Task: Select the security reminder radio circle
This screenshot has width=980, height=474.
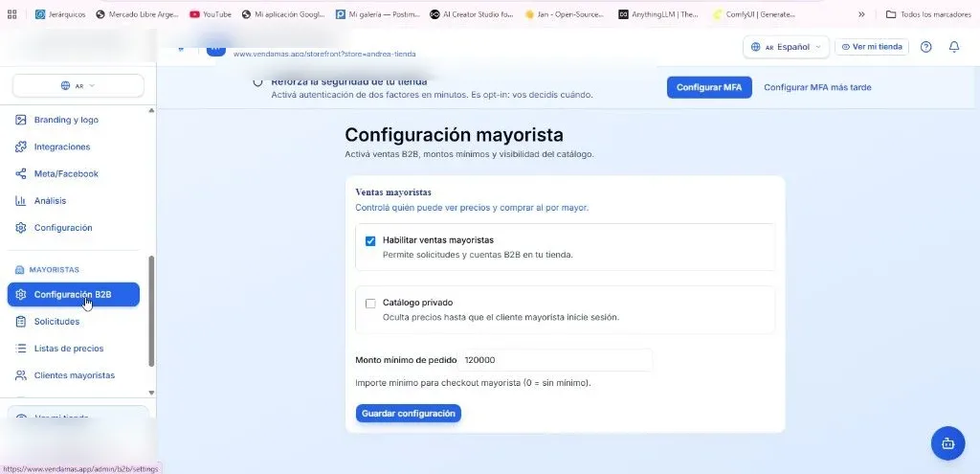Action: click(x=257, y=82)
